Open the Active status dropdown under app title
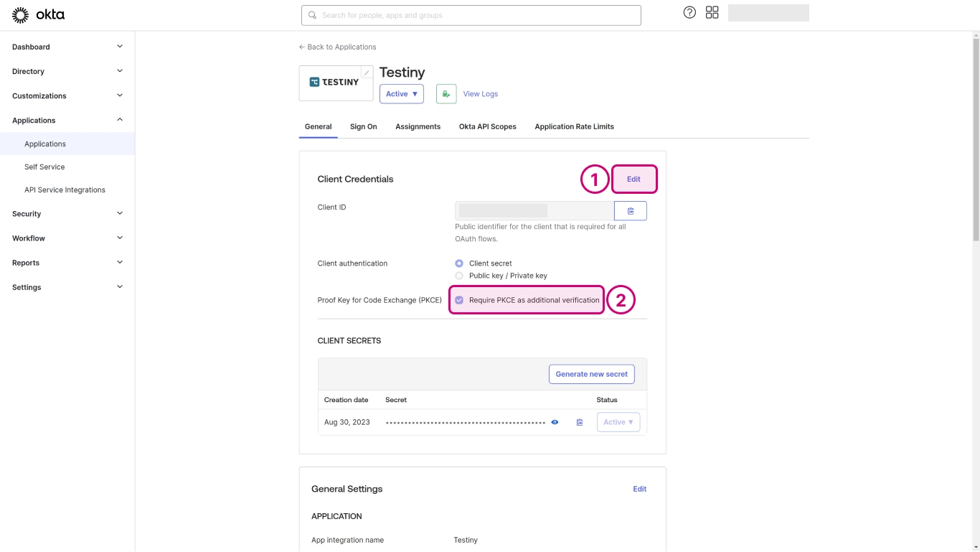 click(x=401, y=94)
